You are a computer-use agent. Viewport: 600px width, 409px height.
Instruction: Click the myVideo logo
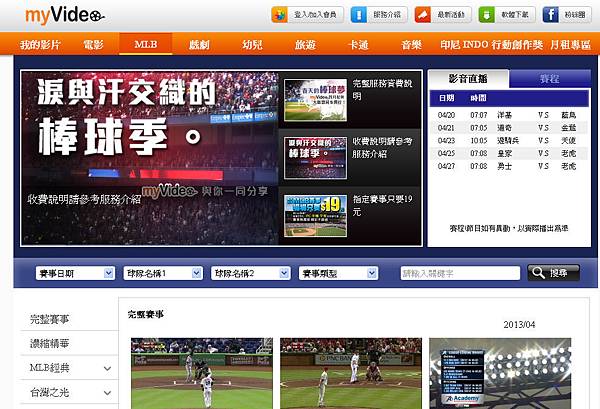pyautogui.click(x=64, y=15)
